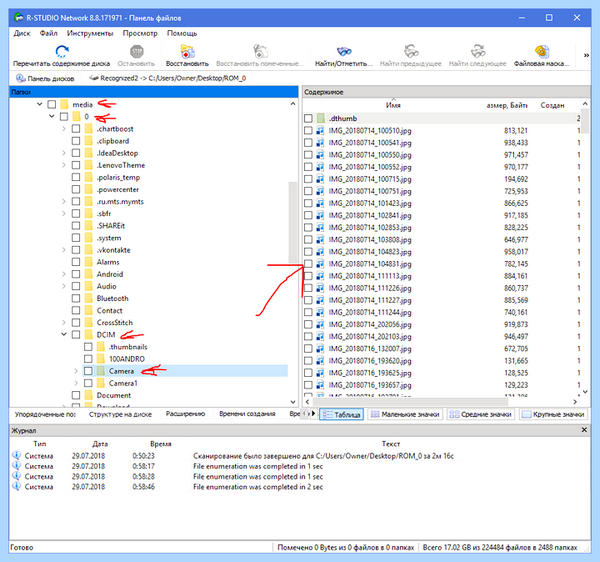The height and width of the screenshot is (562, 600).
Task: Open Найти/Отметить binoculars tool
Action: coord(344,51)
